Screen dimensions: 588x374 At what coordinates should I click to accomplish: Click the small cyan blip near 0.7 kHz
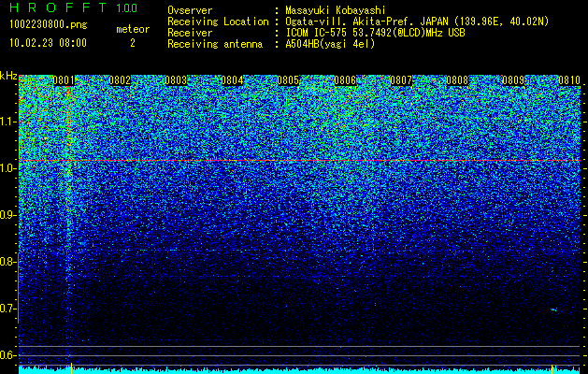click(553, 309)
